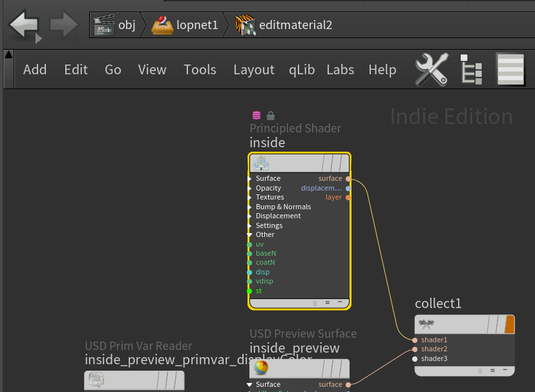Viewport: 535px width, 392px height.
Task: Toggle the orange flag on collect1 node
Action: point(509,324)
